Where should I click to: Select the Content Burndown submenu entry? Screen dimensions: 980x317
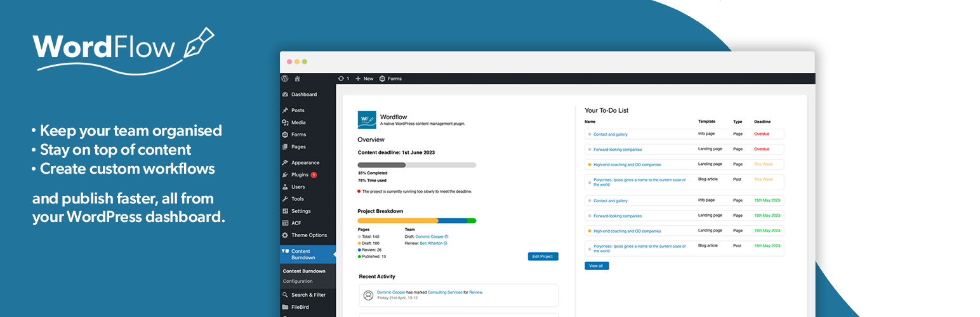coord(304,271)
